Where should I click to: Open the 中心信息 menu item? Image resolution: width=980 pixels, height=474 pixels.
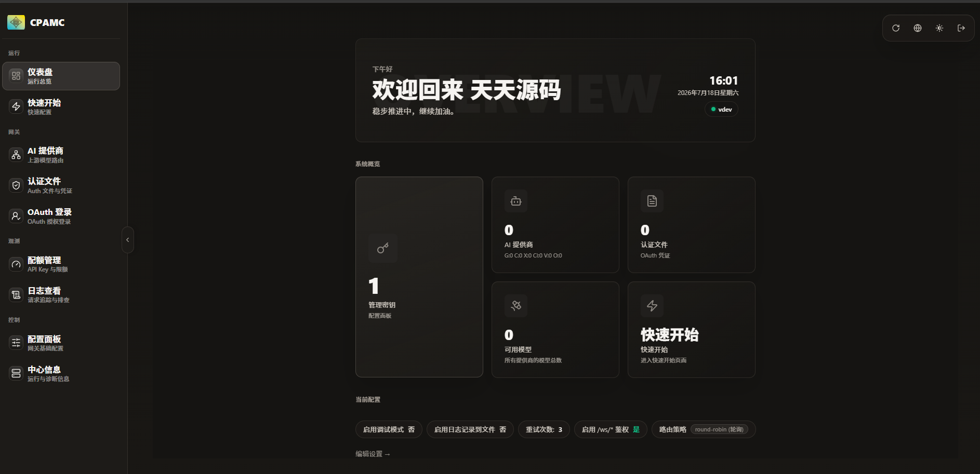pyautogui.click(x=61, y=373)
